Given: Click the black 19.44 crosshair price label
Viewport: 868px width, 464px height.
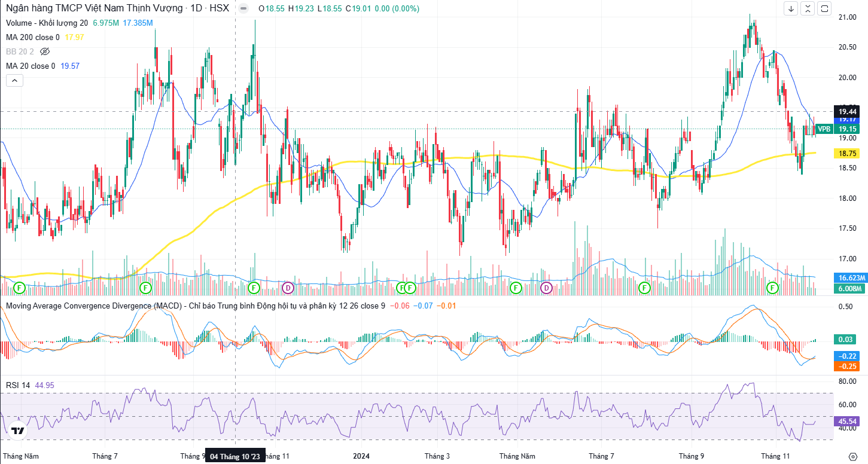Looking at the screenshot, I should point(847,112).
